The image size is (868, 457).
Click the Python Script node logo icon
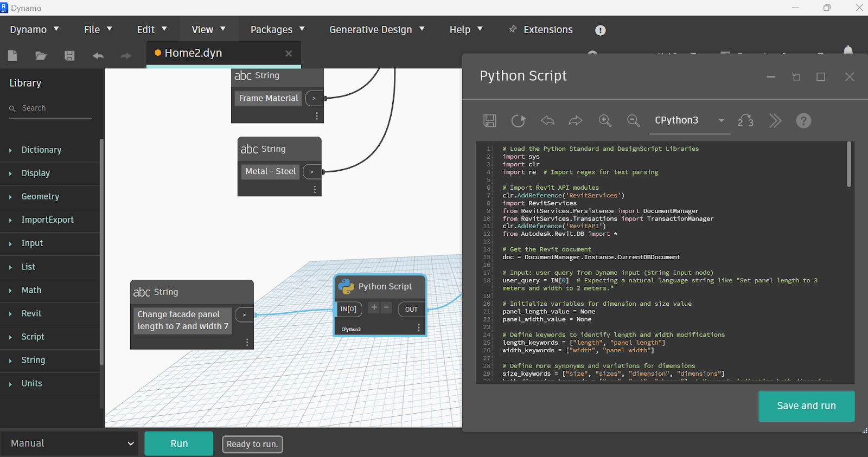346,286
